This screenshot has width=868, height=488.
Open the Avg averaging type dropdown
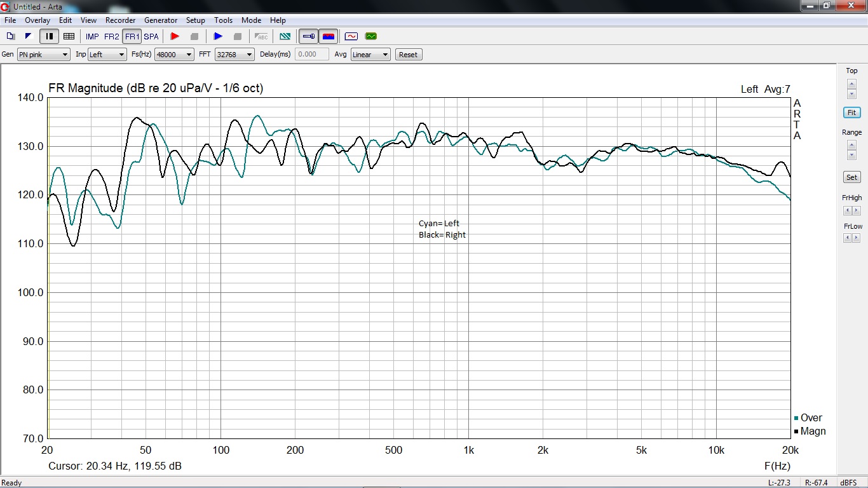coord(370,55)
